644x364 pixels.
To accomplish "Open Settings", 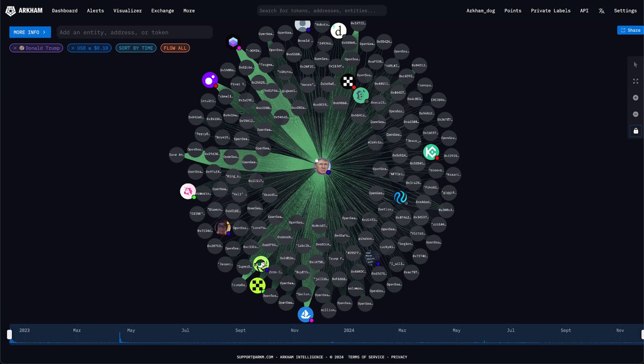I will 625,11.
